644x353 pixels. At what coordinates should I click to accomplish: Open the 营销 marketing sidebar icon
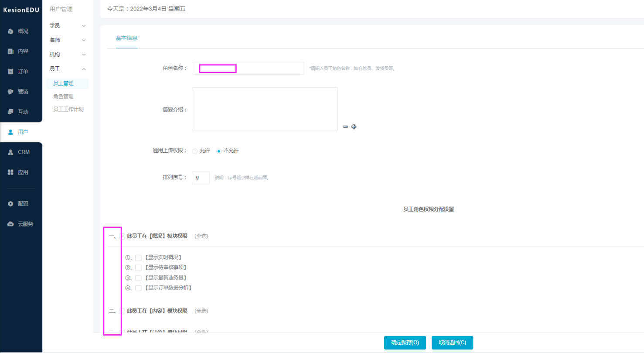click(10, 92)
